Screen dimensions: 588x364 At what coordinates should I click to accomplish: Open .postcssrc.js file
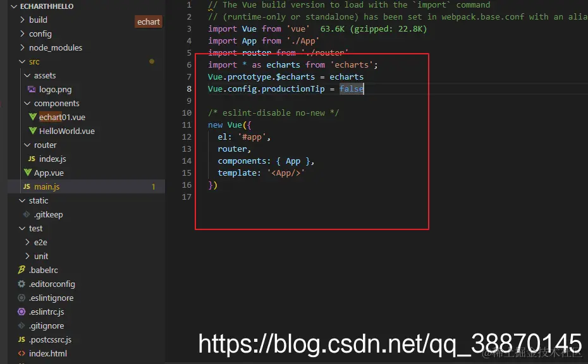coord(50,339)
